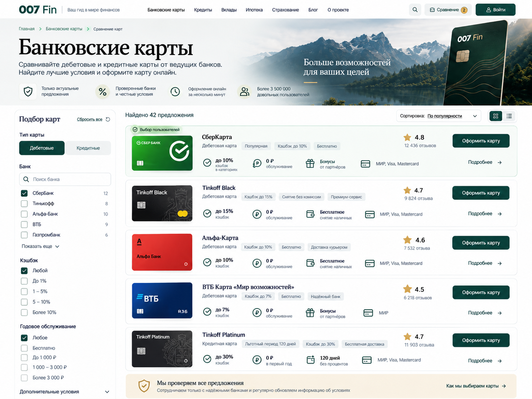532x399 pixels.
Task: Select the 'Дебетовые' card type tab
Action: click(42, 148)
